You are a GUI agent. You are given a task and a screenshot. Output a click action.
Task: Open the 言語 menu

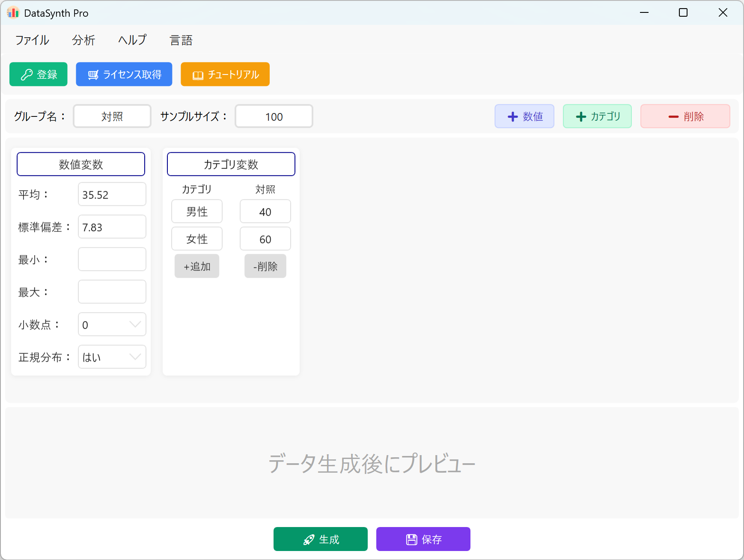pyautogui.click(x=181, y=40)
